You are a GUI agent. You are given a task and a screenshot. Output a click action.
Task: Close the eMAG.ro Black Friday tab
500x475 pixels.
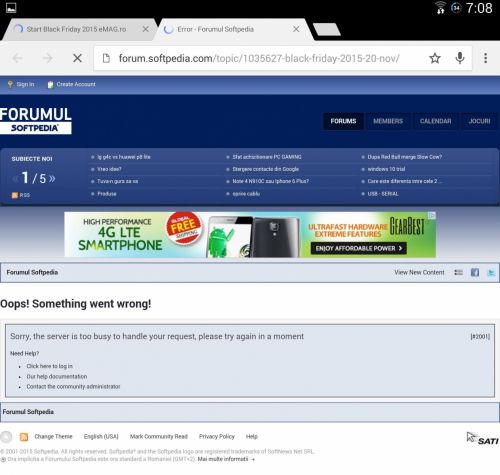click(x=145, y=29)
